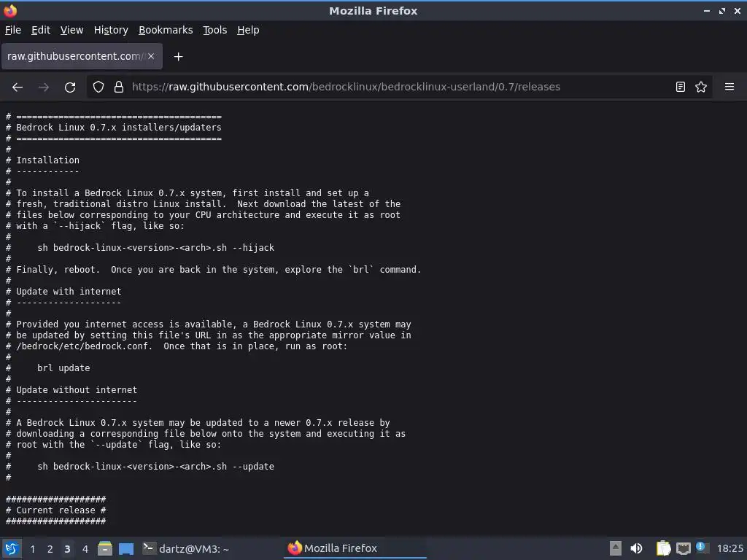Toggle reader view icon
Screen dimensions: 747x560
(x=681, y=87)
